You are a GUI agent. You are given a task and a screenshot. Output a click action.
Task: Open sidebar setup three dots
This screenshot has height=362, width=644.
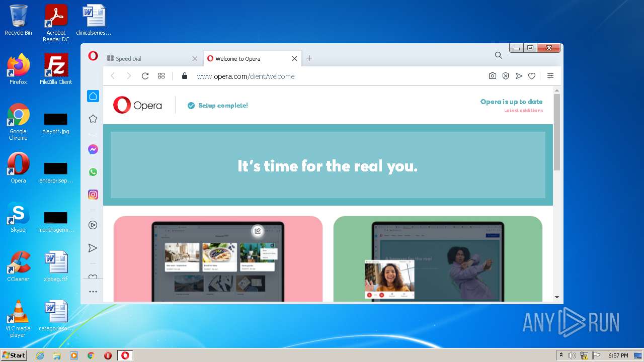93,291
